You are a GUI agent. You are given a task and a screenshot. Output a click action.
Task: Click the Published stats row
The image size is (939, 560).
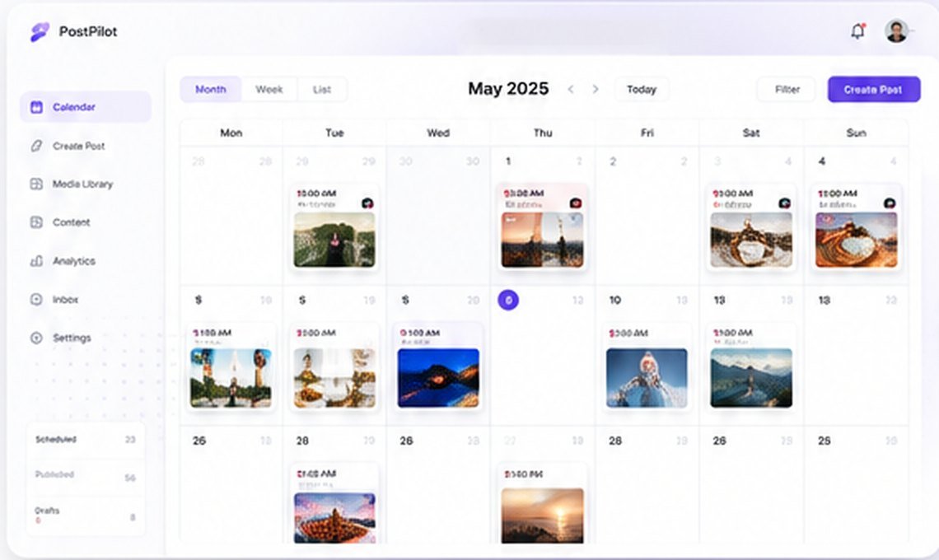pyautogui.click(x=86, y=476)
